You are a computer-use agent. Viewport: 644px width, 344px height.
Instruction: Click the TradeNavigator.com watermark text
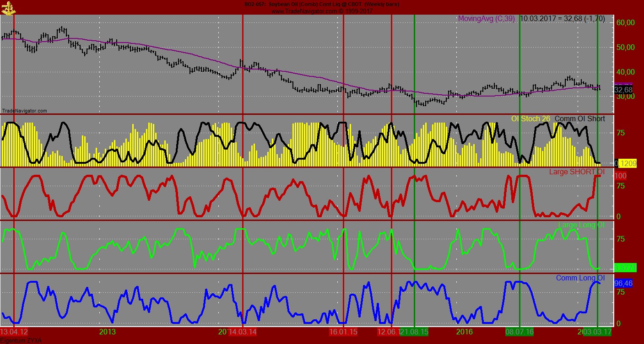pos(25,110)
